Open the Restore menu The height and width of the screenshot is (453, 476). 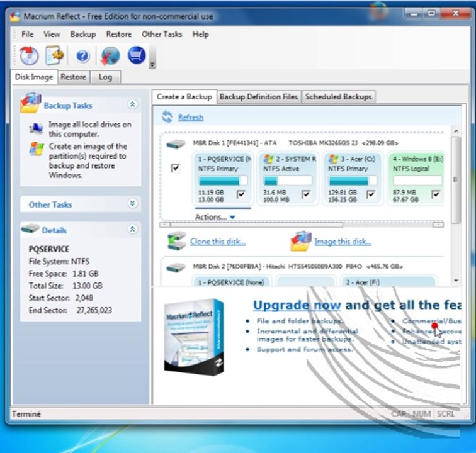point(119,34)
